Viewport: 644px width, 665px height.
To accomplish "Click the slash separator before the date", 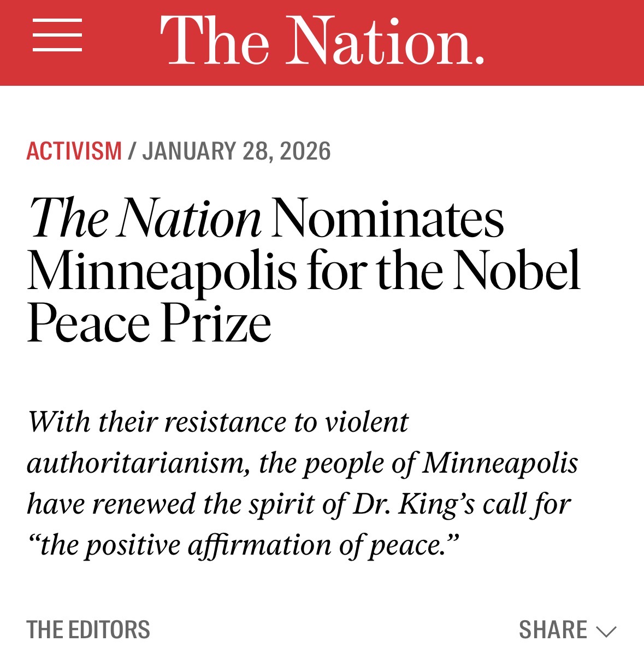I will point(132,151).
